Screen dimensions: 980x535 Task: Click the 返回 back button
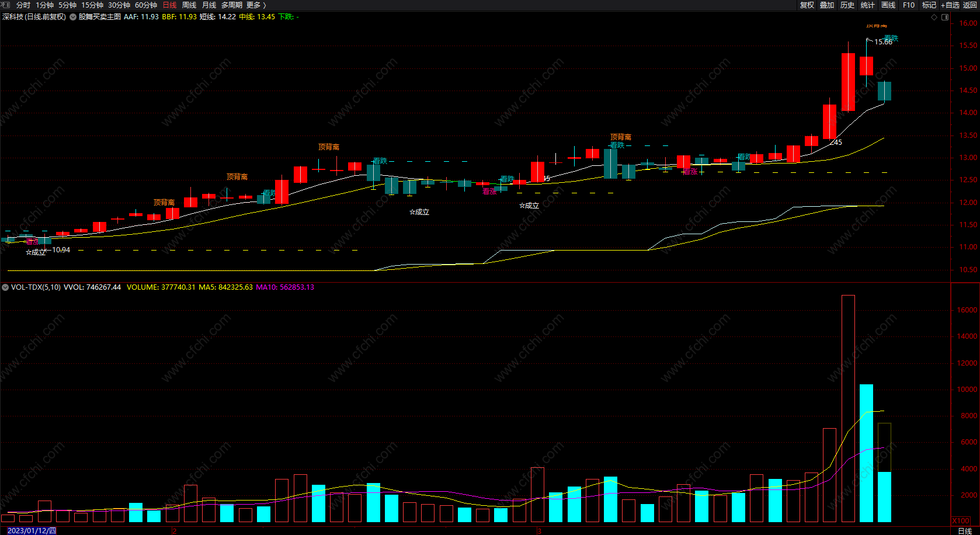[970, 5]
